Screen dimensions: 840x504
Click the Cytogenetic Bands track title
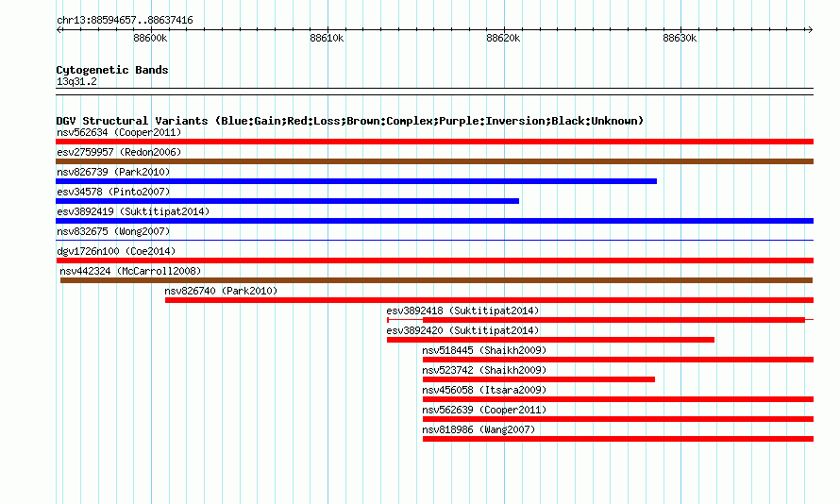(112, 70)
